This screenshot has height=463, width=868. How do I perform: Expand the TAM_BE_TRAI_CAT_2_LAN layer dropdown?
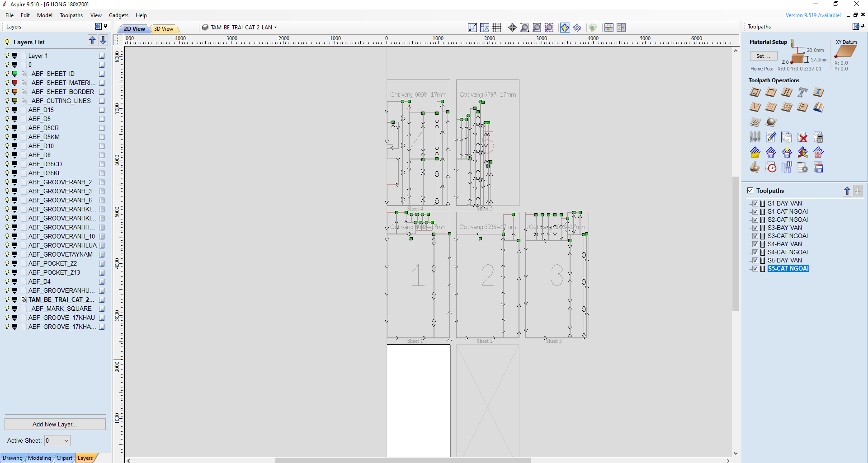(x=275, y=28)
